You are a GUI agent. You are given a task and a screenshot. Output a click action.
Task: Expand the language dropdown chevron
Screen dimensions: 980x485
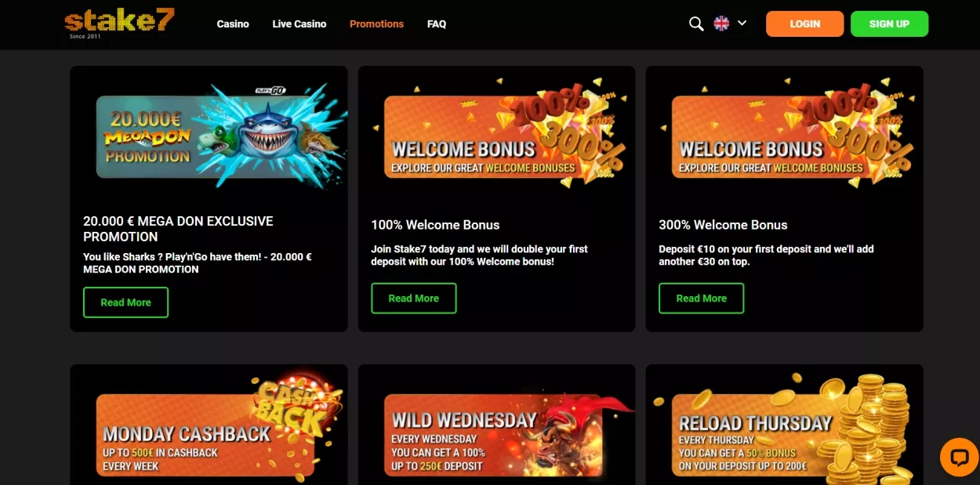tap(742, 24)
